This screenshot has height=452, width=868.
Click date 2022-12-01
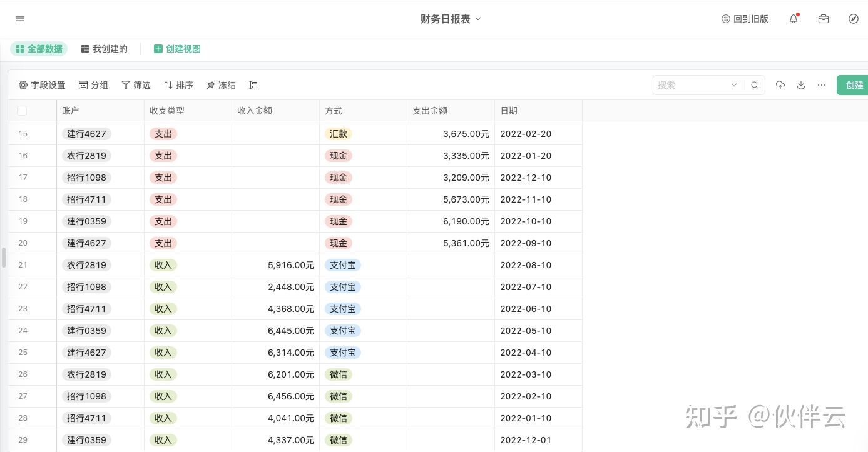click(526, 440)
